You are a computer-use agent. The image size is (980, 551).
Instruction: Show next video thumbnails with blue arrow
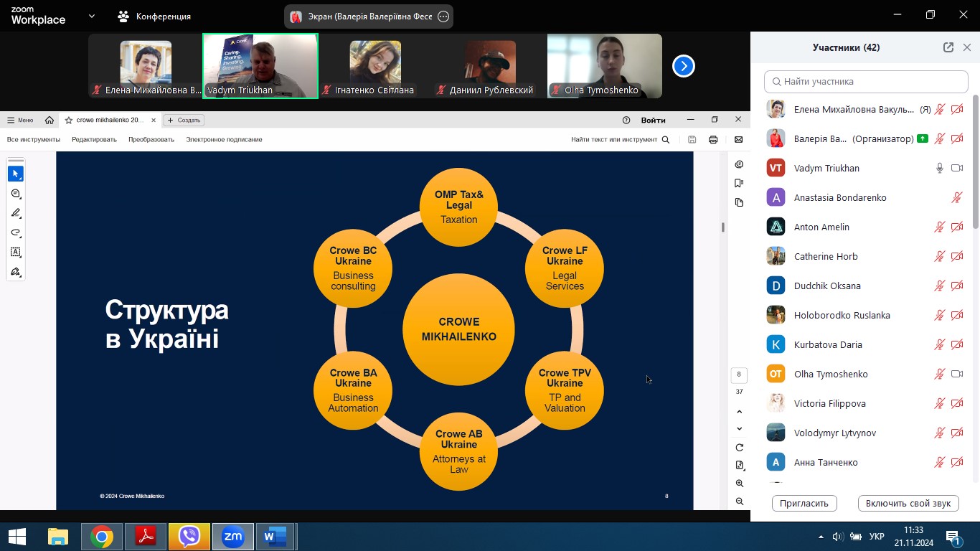click(x=684, y=66)
